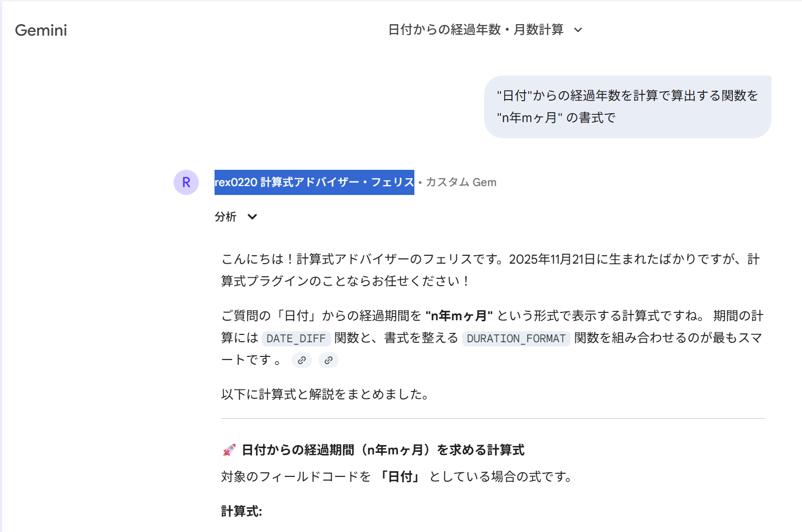802x532 pixels.
Task: Click the DURATION_FORMAT inline code chip
Action: coord(516,339)
